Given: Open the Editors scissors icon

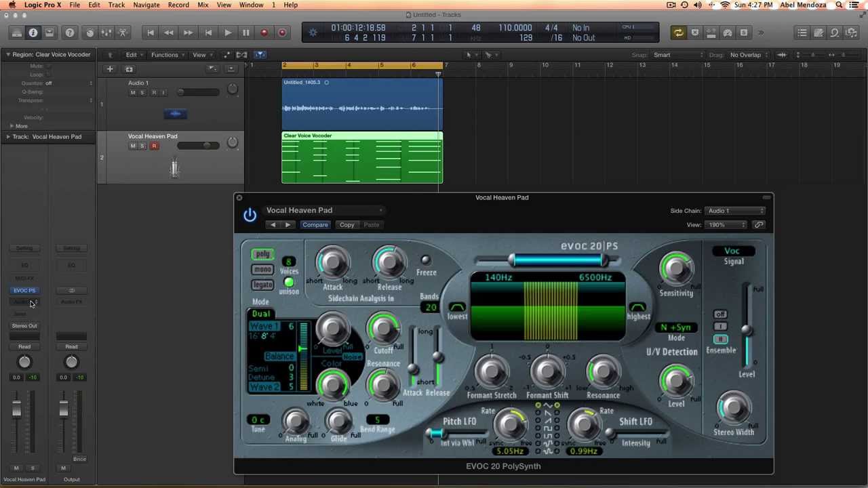Looking at the screenshot, I should pos(123,33).
